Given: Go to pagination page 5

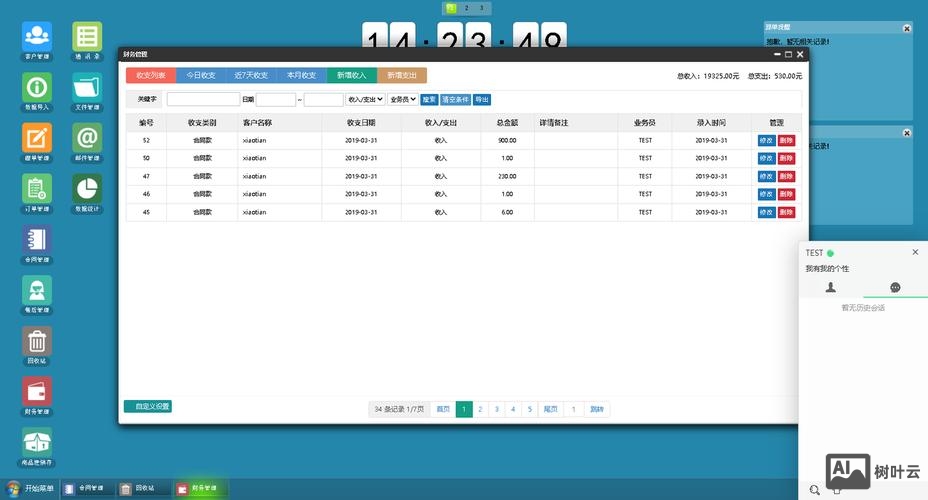Looking at the screenshot, I should 530,409.
